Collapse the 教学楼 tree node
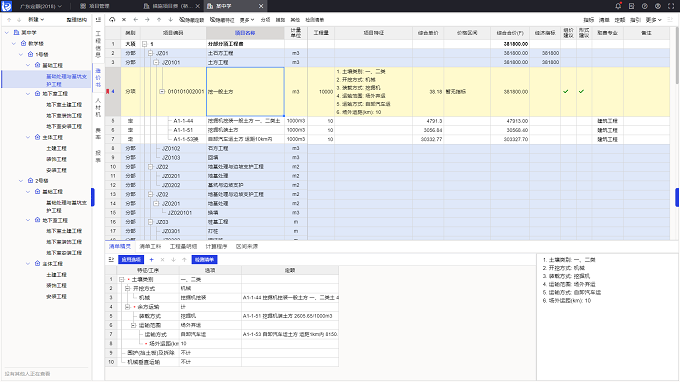The image size is (680, 382). [x=13, y=43]
